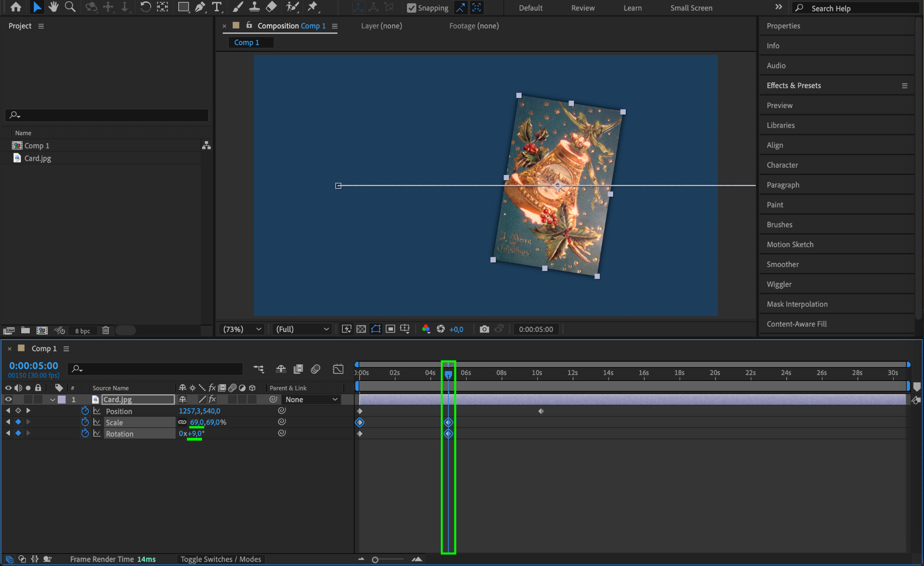924x566 pixels.
Task: Collapse the Card.jpg layer properties
Action: point(53,400)
